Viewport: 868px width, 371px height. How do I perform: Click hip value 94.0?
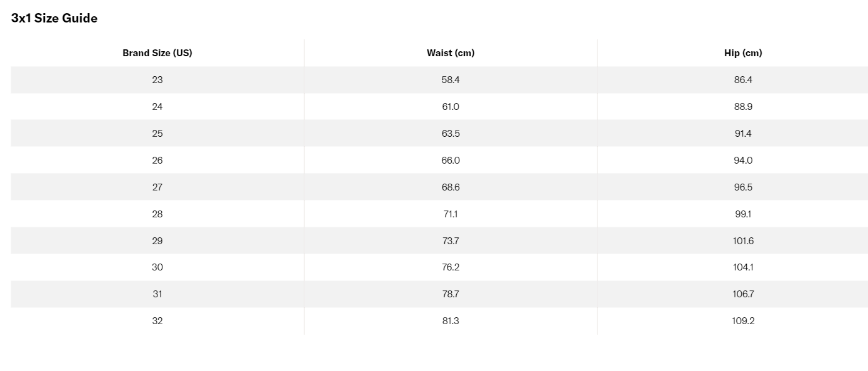pos(743,161)
